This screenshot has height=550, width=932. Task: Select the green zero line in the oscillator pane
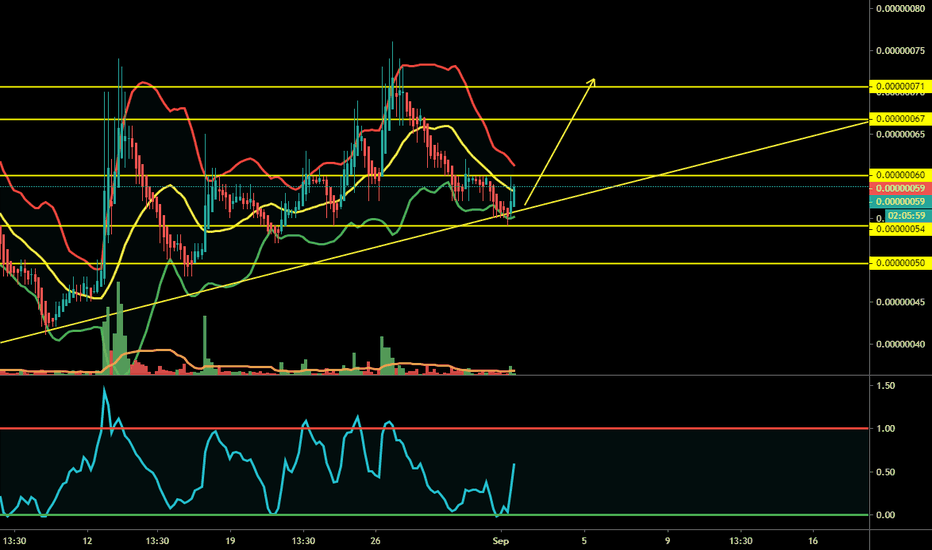point(434,515)
